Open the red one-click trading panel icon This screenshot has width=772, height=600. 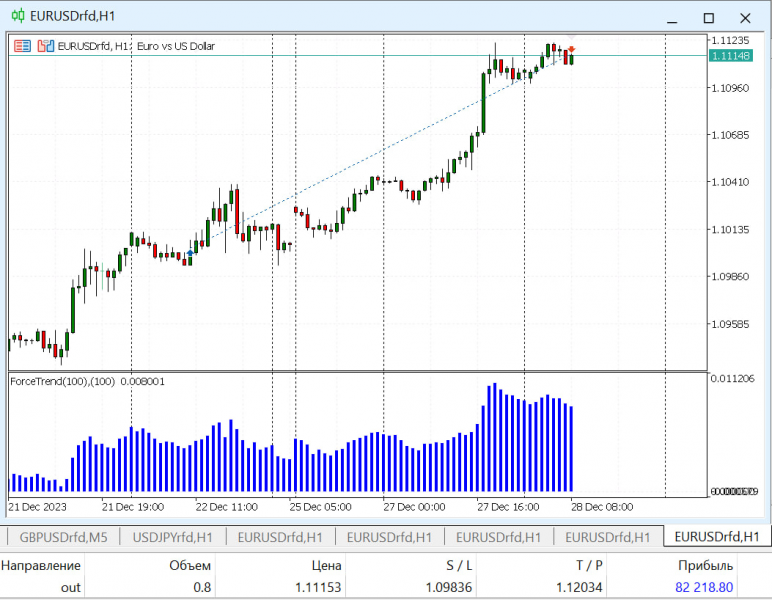(22, 46)
